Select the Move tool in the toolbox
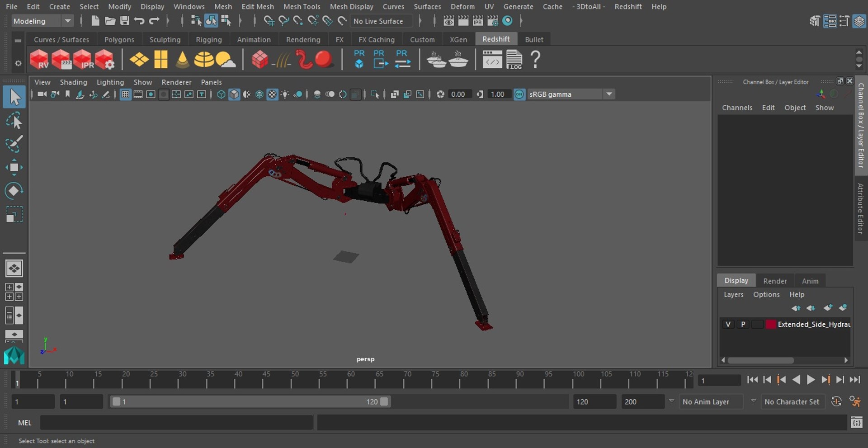868x448 pixels. point(14,167)
